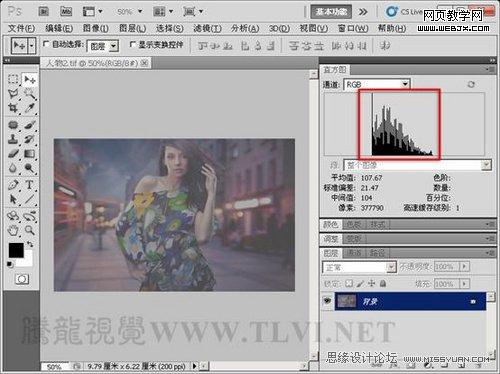The image size is (500, 374).
Task: Enable Show Transform Controls checkbox
Action: coord(132,44)
